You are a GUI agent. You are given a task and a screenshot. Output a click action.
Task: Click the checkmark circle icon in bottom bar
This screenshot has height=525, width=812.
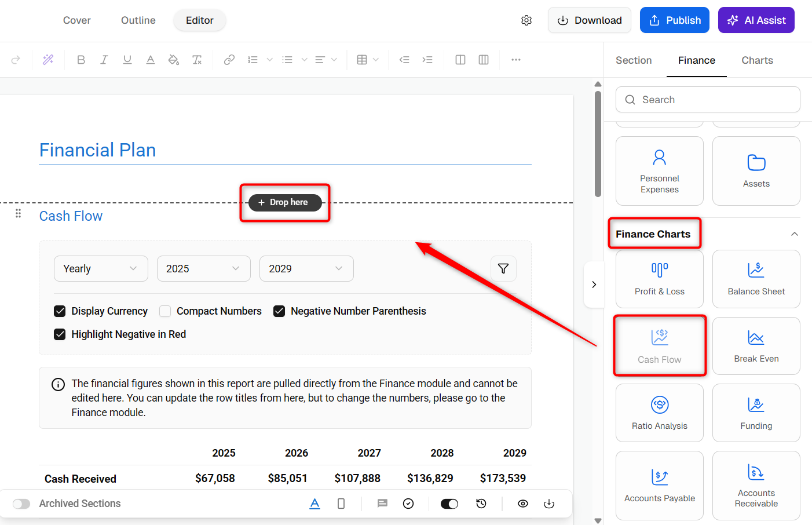pyautogui.click(x=408, y=504)
